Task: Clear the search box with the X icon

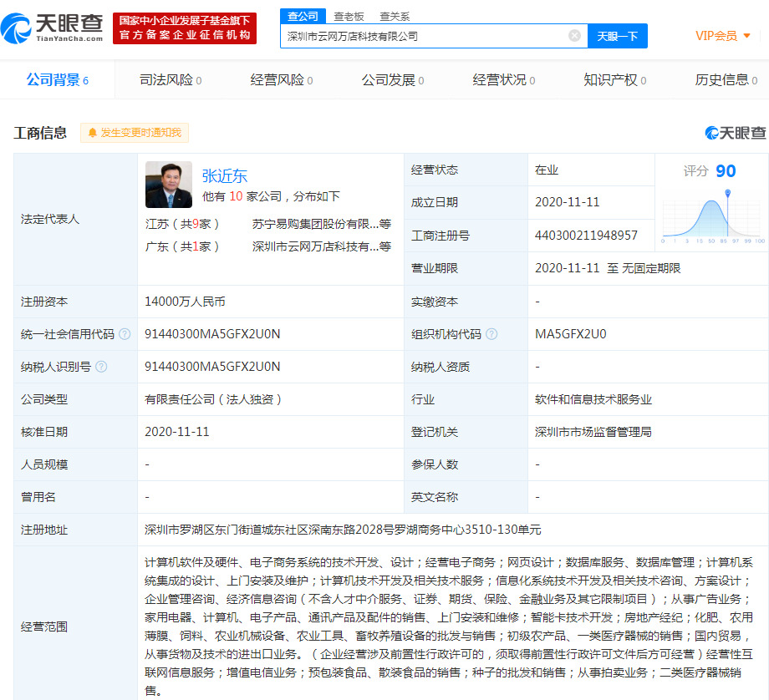Action: [x=574, y=36]
